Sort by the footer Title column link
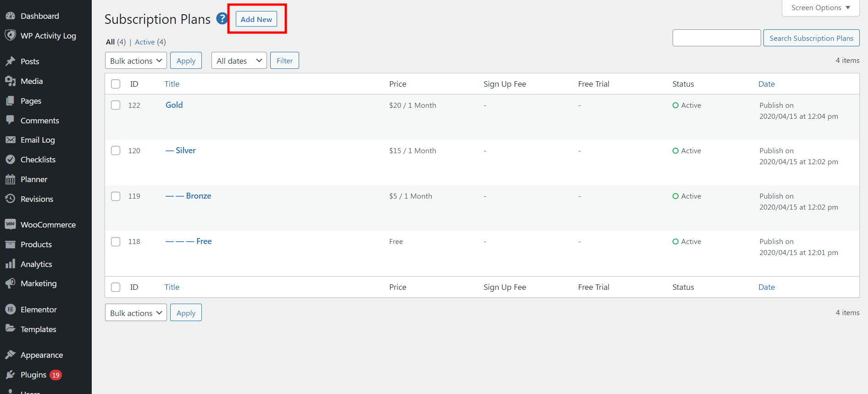 (x=172, y=287)
